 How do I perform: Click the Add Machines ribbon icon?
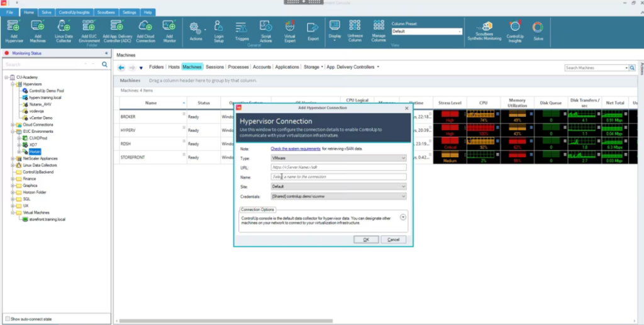point(38,31)
